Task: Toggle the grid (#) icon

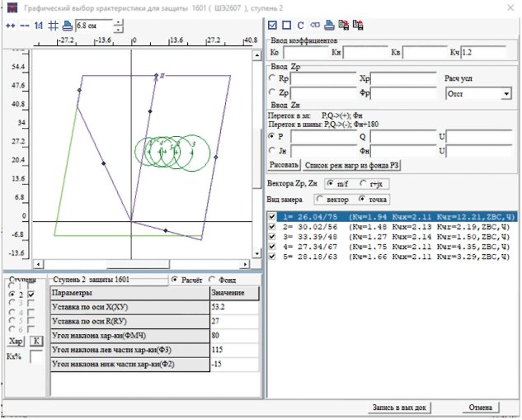Action: (53, 26)
